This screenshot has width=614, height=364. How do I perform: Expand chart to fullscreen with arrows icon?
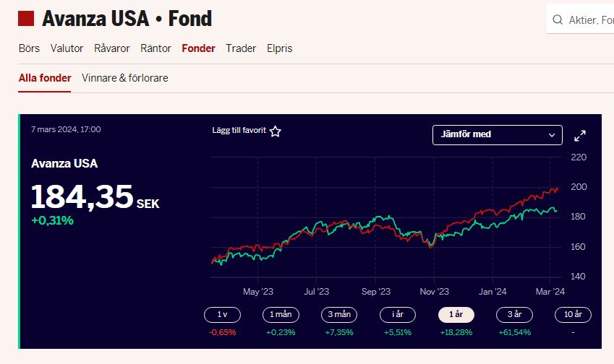tap(580, 136)
